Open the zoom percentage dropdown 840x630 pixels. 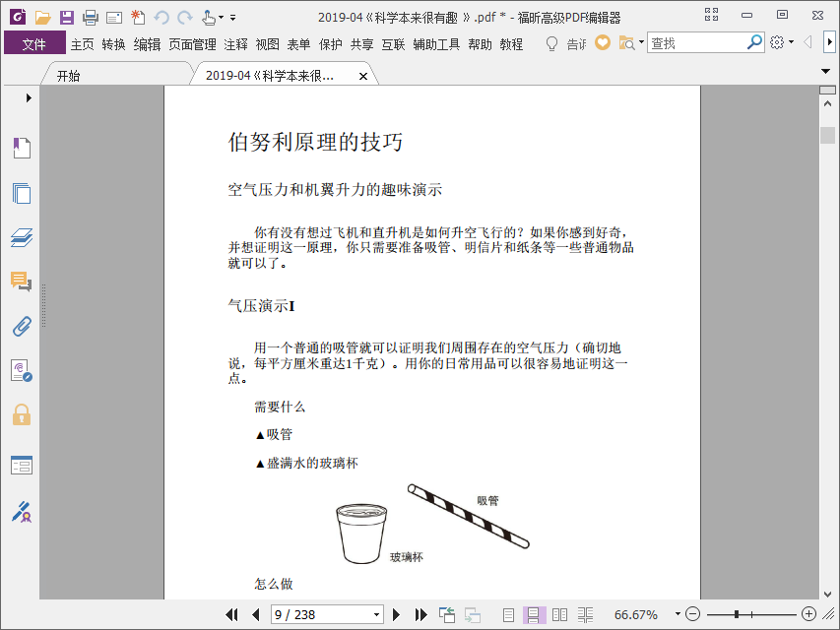coord(678,614)
